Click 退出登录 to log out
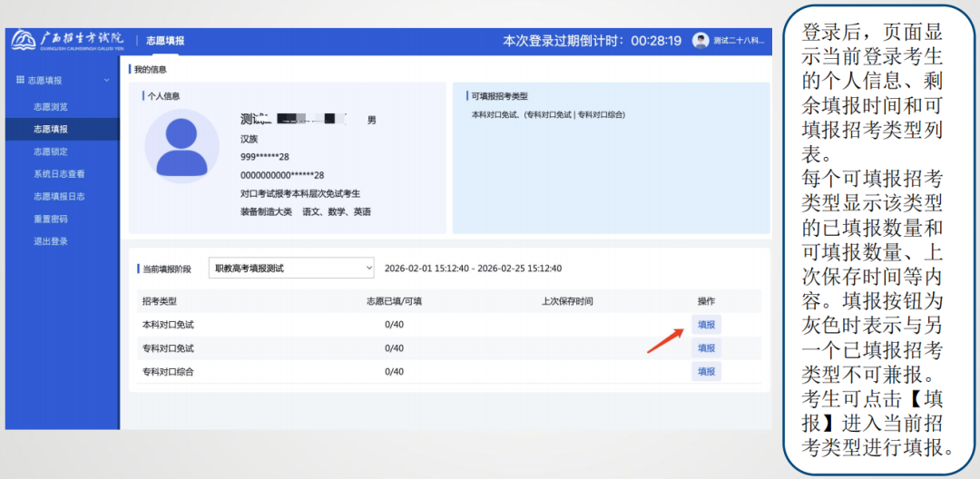 [51, 241]
